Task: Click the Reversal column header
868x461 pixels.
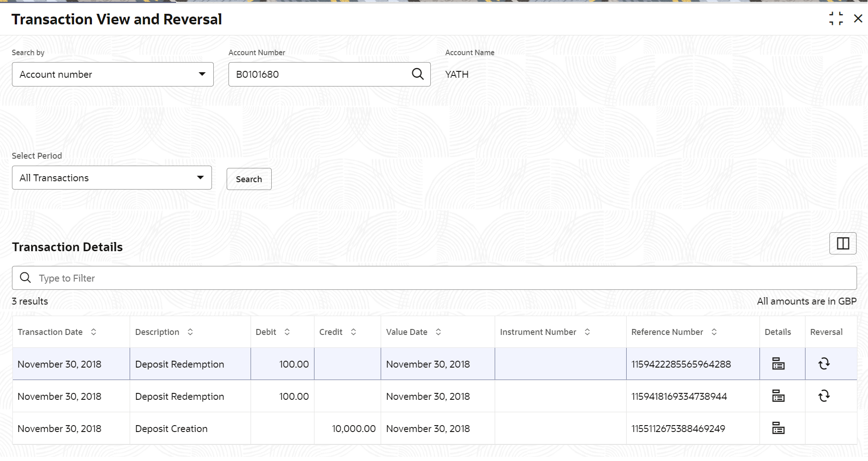Action: pos(826,332)
